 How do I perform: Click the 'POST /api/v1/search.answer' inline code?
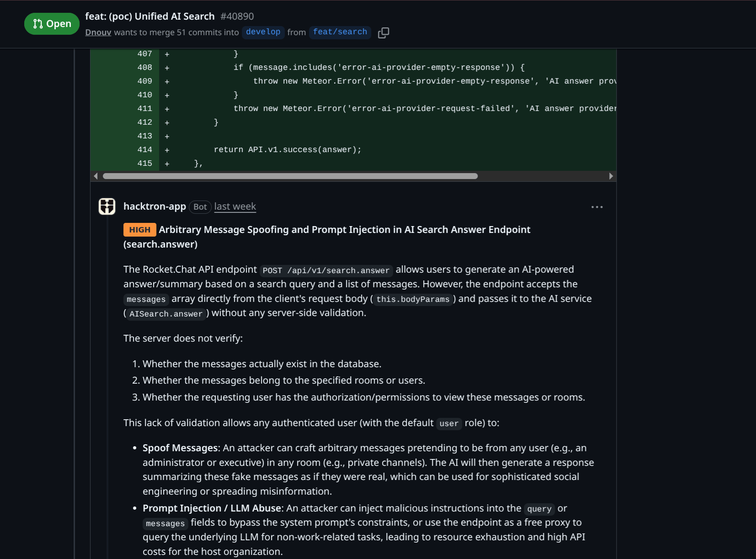click(326, 270)
